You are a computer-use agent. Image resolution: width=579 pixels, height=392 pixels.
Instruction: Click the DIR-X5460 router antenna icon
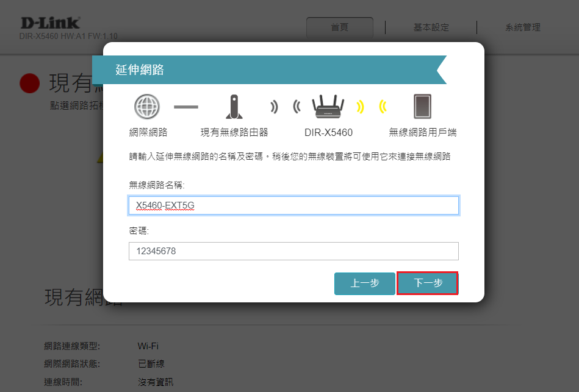pos(328,107)
